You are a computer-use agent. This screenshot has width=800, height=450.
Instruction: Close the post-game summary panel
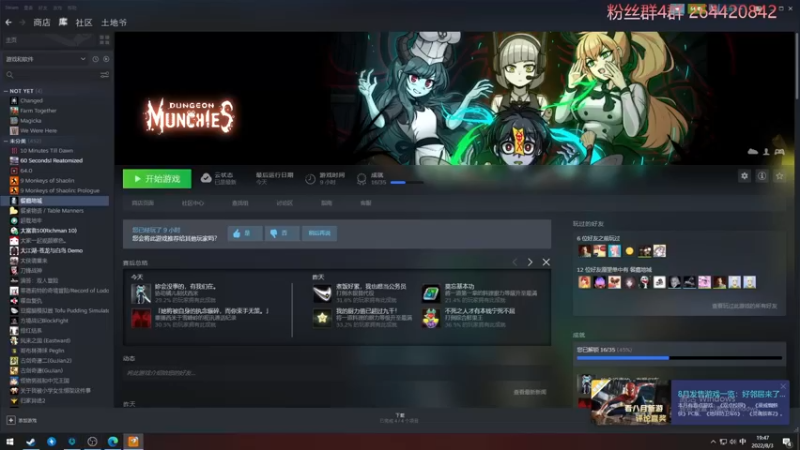click(546, 262)
